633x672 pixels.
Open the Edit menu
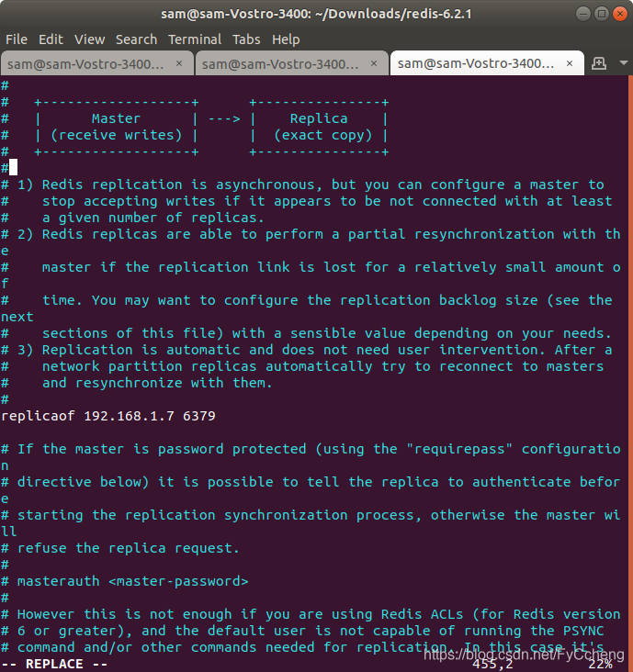[51, 39]
